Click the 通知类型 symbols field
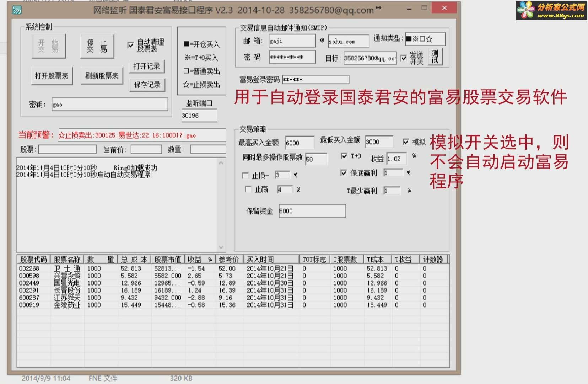Screen dimensions: 588x384 (x=425, y=39)
